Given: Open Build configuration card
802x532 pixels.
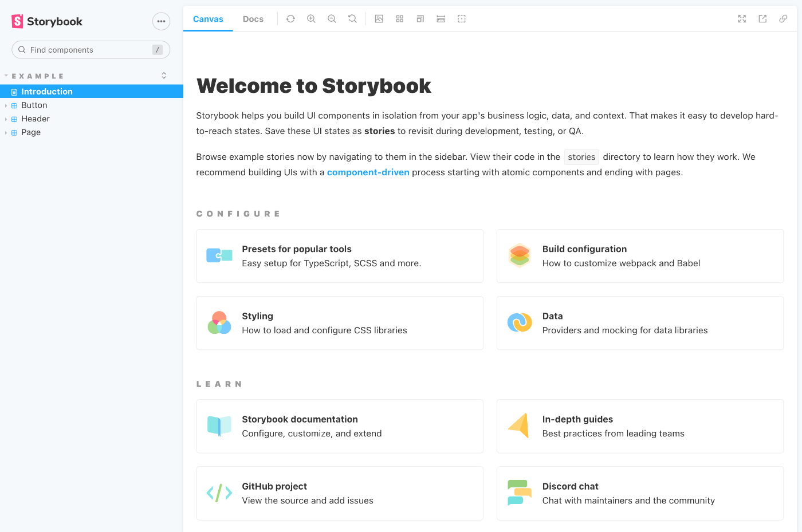Looking at the screenshot, I should tap(640, 256).
